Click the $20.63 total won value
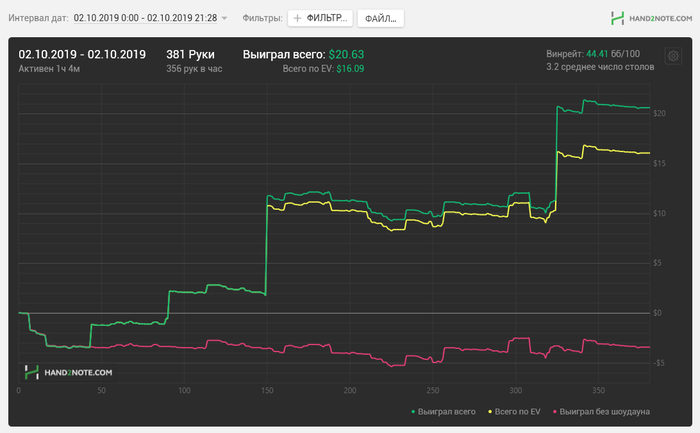 [x=346, y=54]
